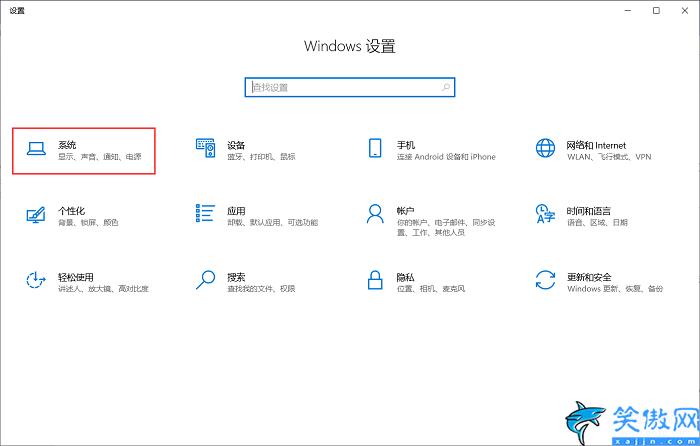Select the 轻松使用 category title
The height and width of the screenshot is (446, 700).
tap(76, 277)
